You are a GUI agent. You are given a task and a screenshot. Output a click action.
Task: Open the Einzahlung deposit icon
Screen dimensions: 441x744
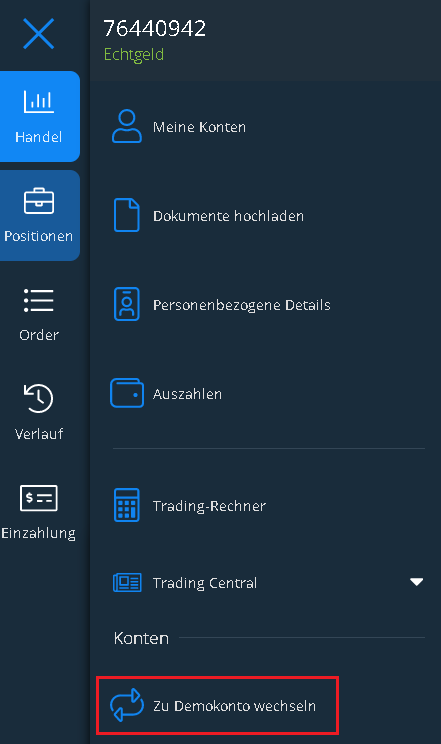(38, 498)
